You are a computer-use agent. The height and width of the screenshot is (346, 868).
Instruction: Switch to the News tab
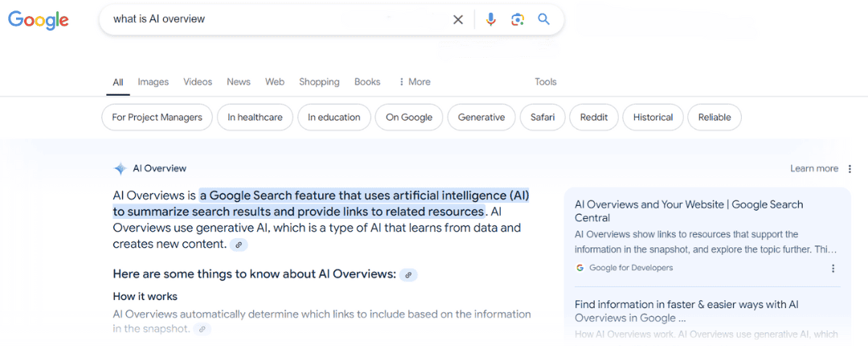click(x=239, y=82)
